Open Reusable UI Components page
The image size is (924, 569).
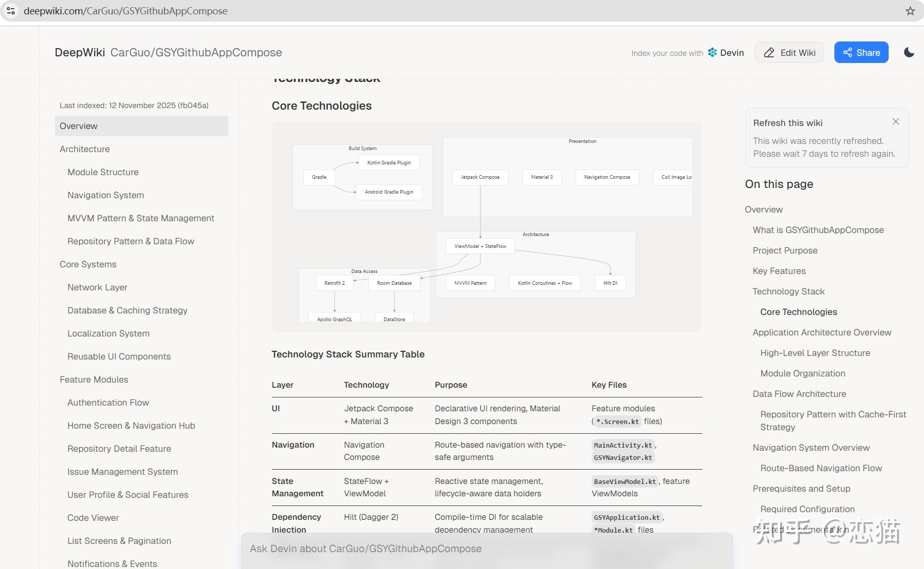pos(119,356)
